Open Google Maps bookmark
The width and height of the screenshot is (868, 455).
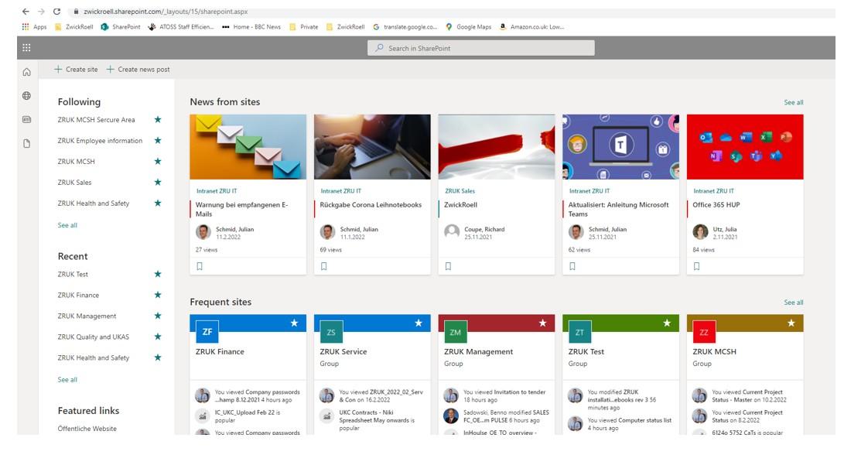468,26
